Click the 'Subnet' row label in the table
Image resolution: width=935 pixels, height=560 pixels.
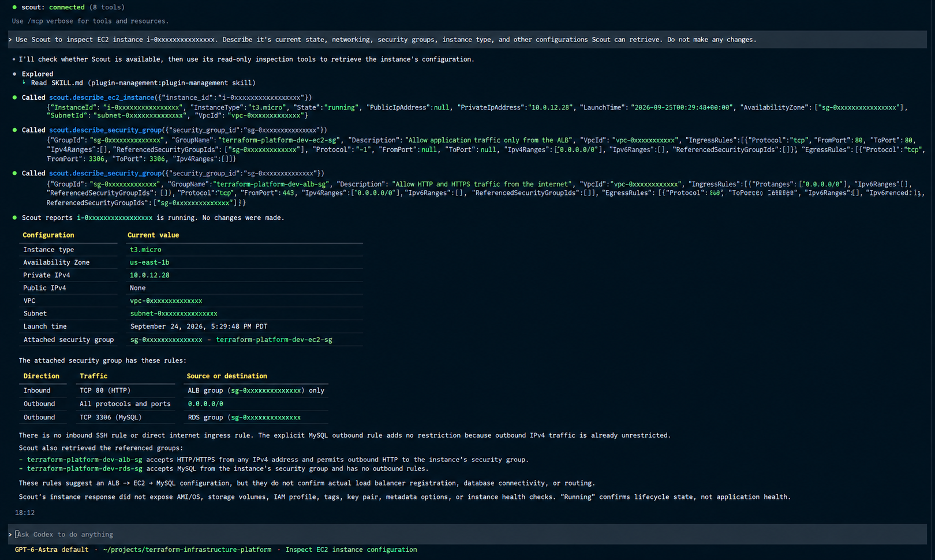[35, 313]
